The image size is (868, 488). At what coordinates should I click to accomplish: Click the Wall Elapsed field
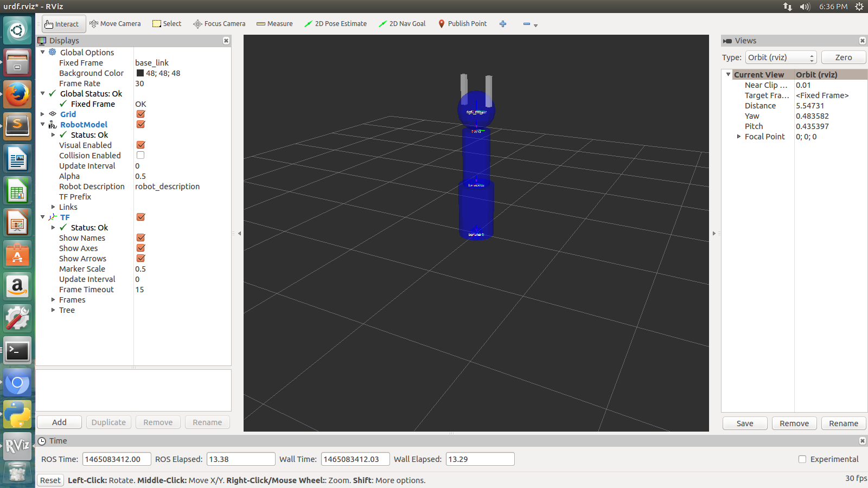(480, 459)
